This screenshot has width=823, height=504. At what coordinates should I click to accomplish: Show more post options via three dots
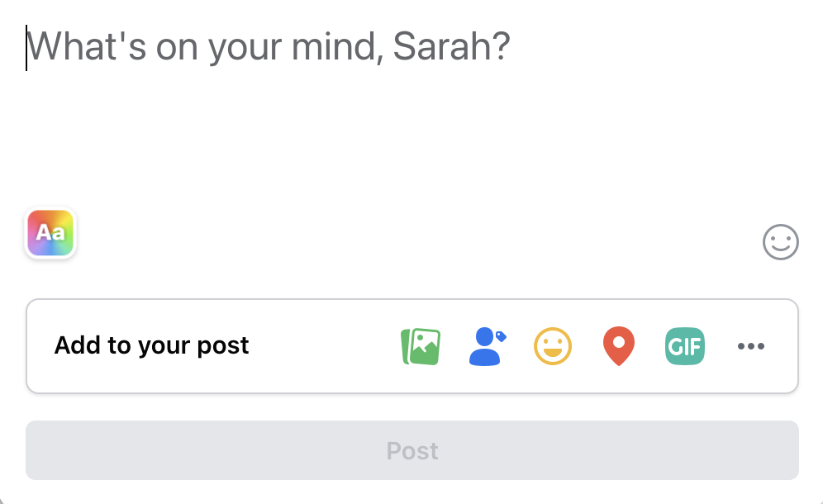(751, 346)
